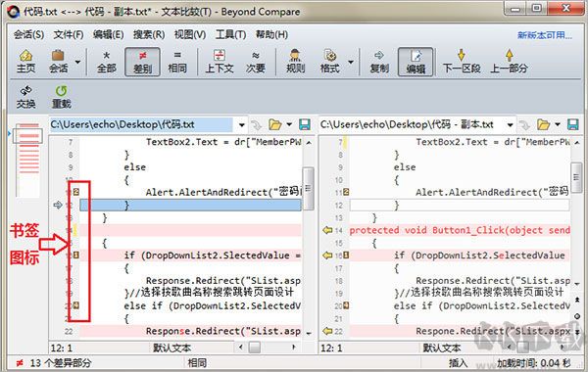Click right pane undo arrow icon

click(524, 124)
